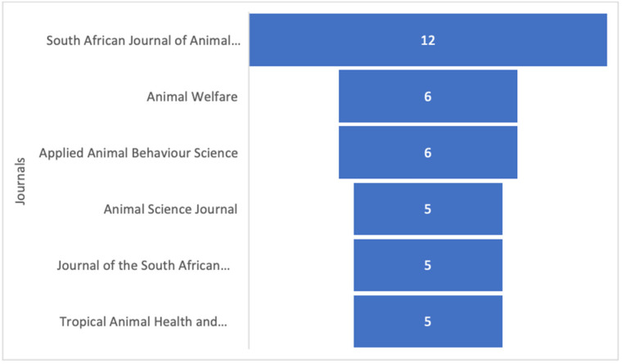The image size is (622, 364).
Task: Click data label 6 on Applied Animal Behaviour bar
Action: [427, 153]
